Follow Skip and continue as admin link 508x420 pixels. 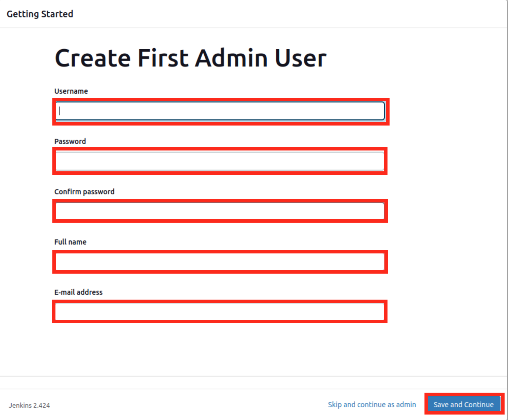pos(372,405)
